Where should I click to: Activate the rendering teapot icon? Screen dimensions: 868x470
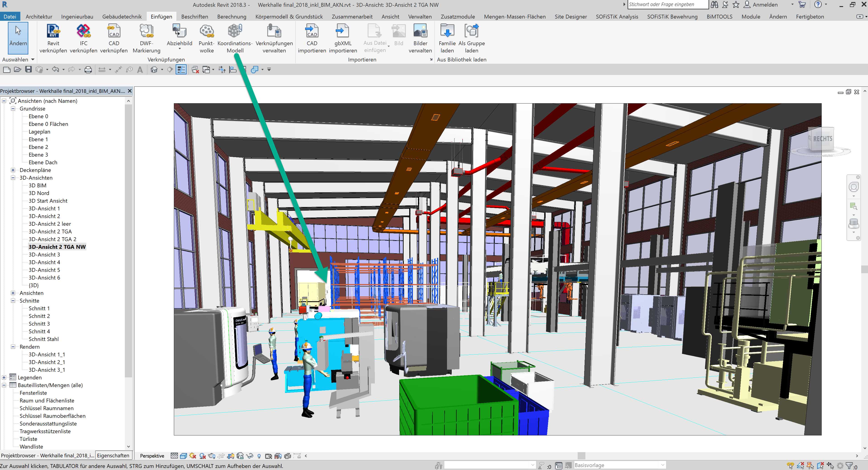[x=212, y=456]
